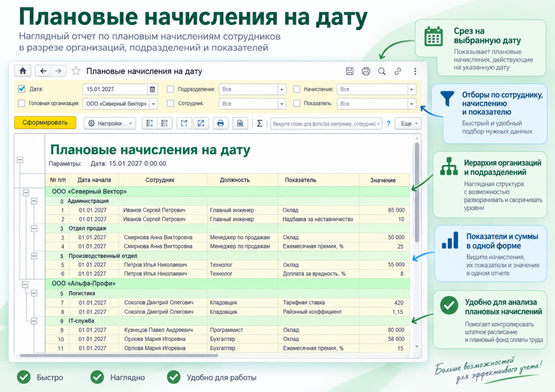Open the Сотрудник dropdown list

(282, 104)
